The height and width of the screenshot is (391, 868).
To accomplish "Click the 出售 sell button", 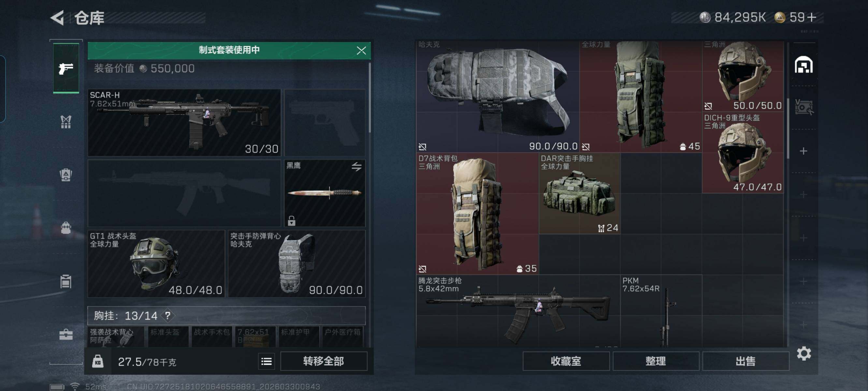I will coord(746,361).
